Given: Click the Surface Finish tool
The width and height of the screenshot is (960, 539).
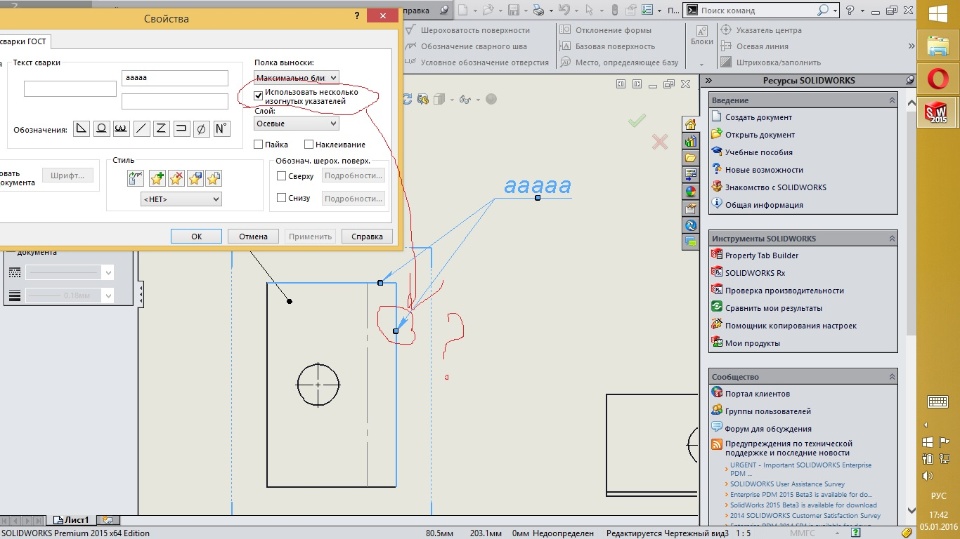Looking at the screenshot, I should tap(467, 30).
